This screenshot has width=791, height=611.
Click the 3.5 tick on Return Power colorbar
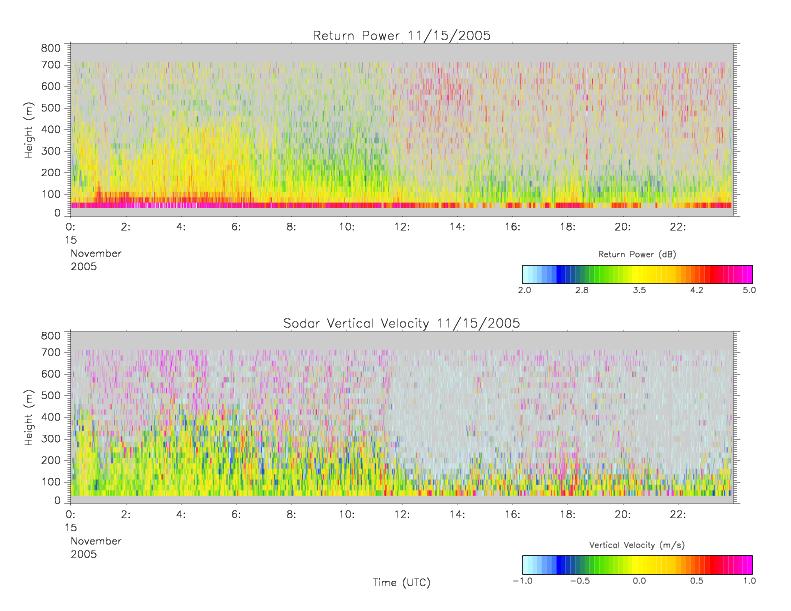[640, 290]
